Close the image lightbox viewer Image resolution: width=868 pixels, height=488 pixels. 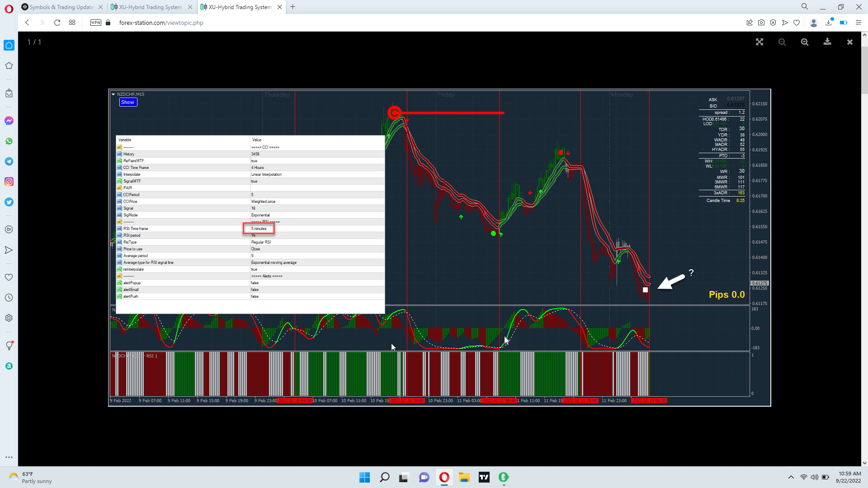850,42
